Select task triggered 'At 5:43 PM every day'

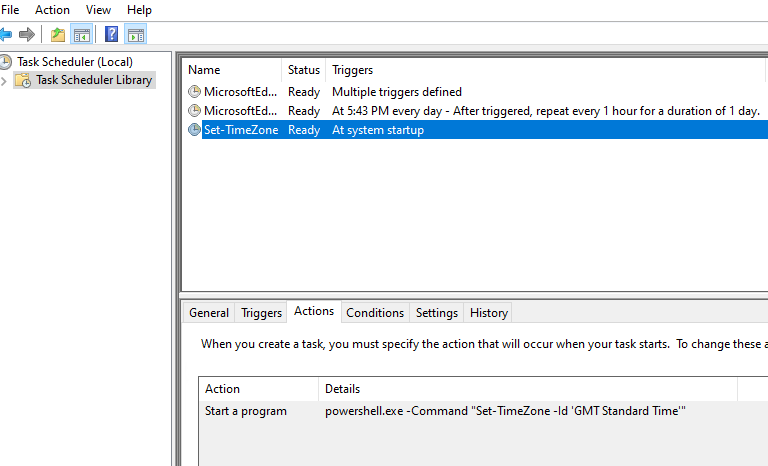pyautogui.click(x=546, y=111)
